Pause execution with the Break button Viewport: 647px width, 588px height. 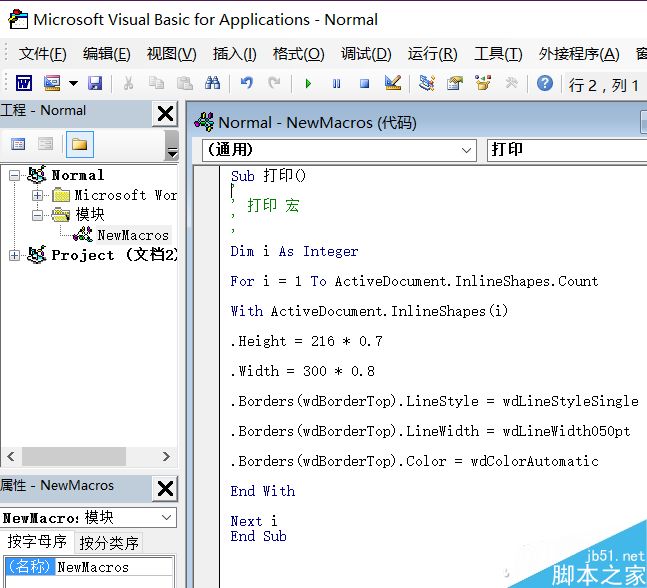(337, 84)
